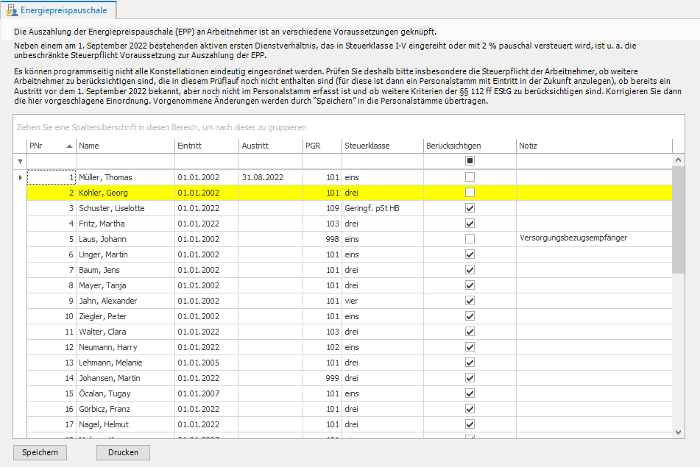The image size is (700, 467).
Task: Sort by the Steuerklasse column header
Action: click(x=382, y=146)
